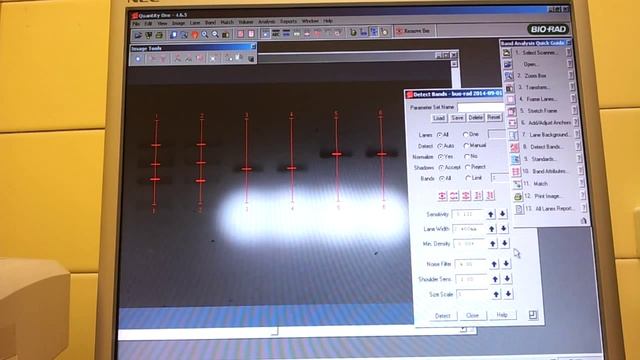Image resolution: width=640 pixels, height=360 pixels.
Task: Click the Match icon in Quick Guide
Action: (517, 184)
